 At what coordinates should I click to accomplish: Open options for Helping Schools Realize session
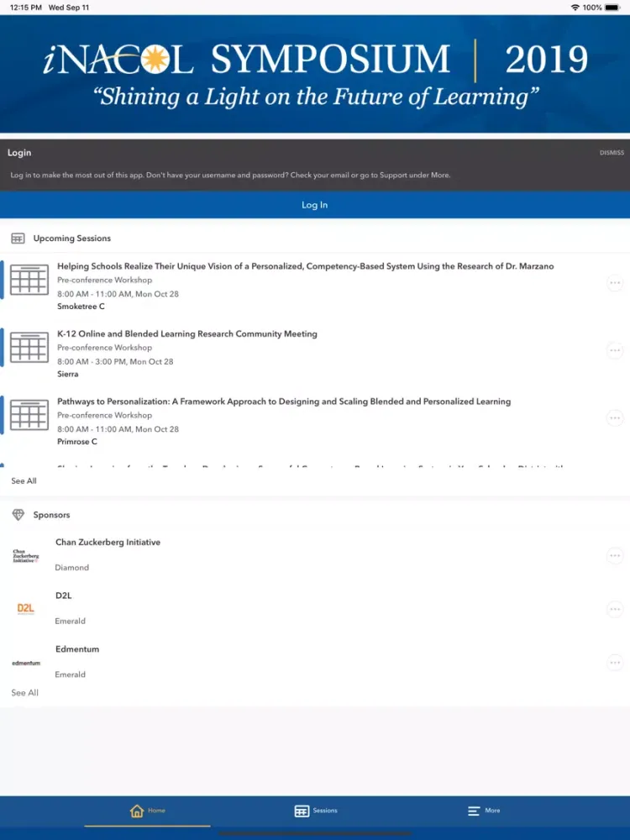[615, 283]
